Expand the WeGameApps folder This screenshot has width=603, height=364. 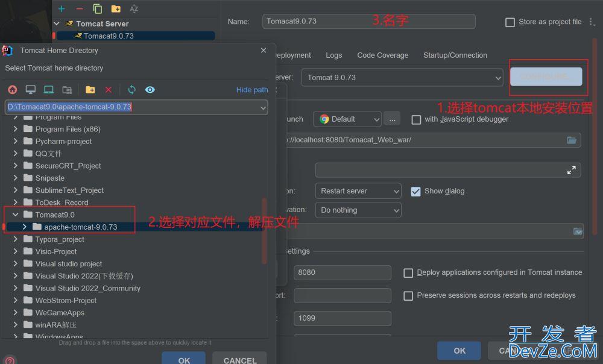16,313
